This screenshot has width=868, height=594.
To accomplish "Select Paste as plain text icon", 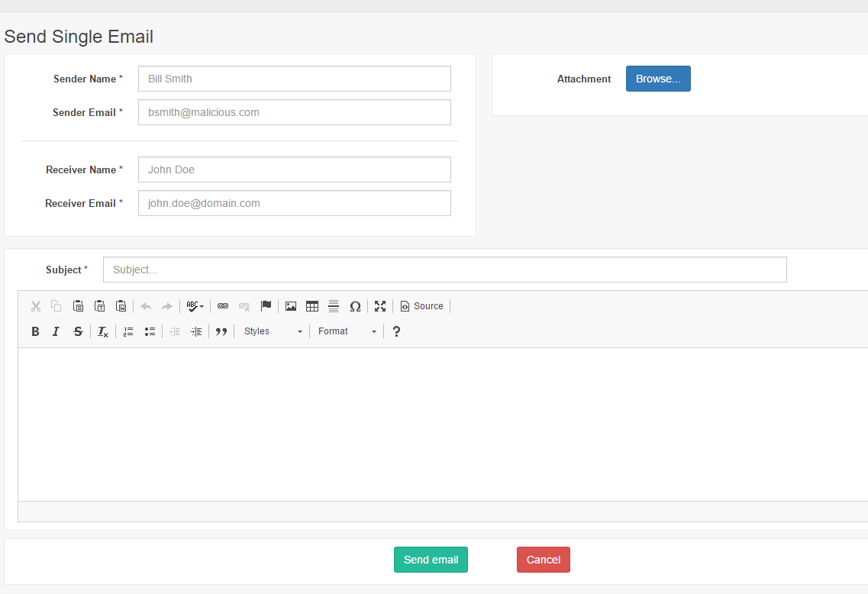I will point(100,306).
